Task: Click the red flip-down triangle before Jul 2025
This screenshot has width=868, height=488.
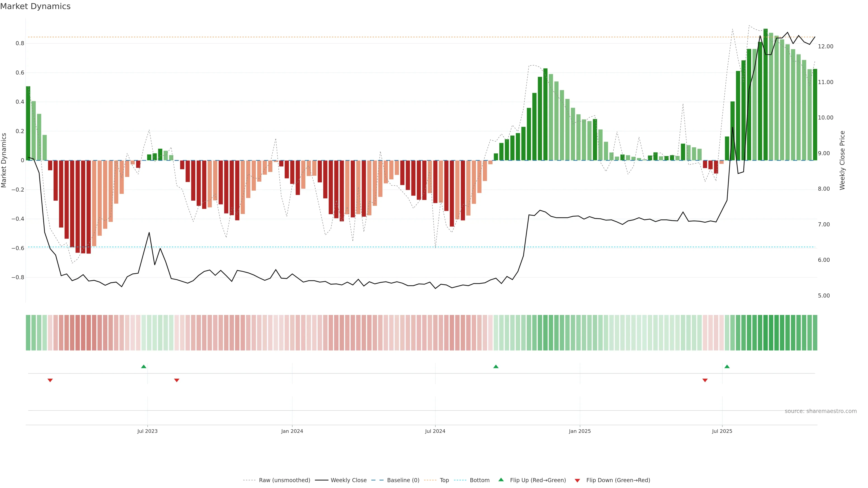Action: pyautogui.click(x=705, y=380)
